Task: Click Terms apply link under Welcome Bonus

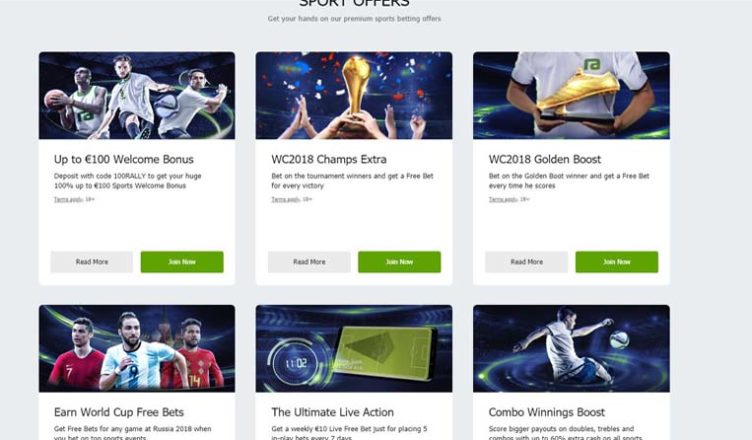Action: click(x=69, y=199)
